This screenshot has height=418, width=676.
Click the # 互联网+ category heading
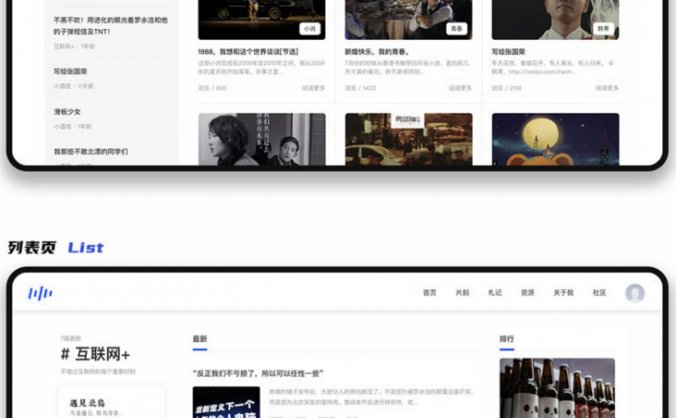[95, 355]
